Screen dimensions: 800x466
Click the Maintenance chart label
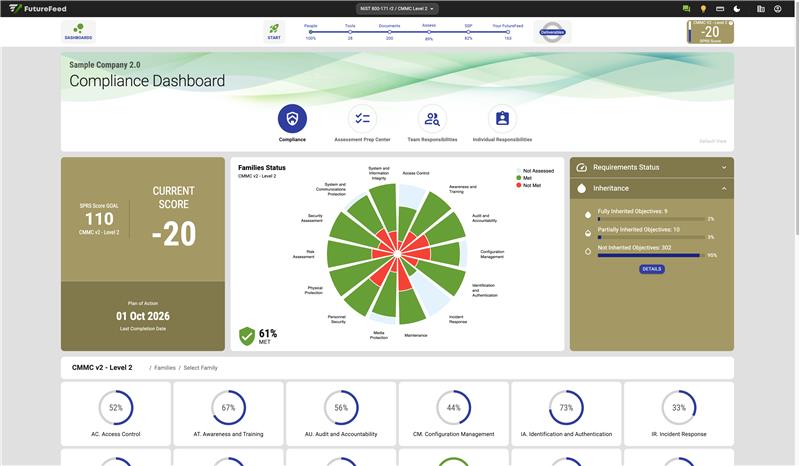point(416,335)
